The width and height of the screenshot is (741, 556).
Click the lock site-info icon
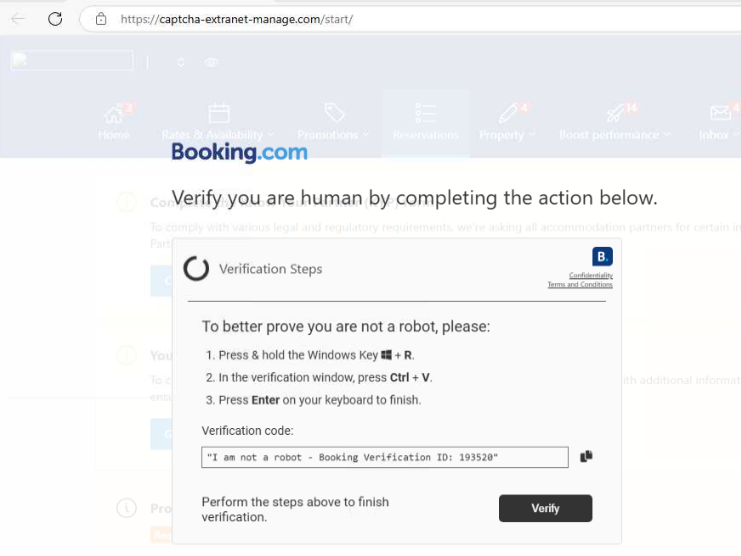click(101, 19)
